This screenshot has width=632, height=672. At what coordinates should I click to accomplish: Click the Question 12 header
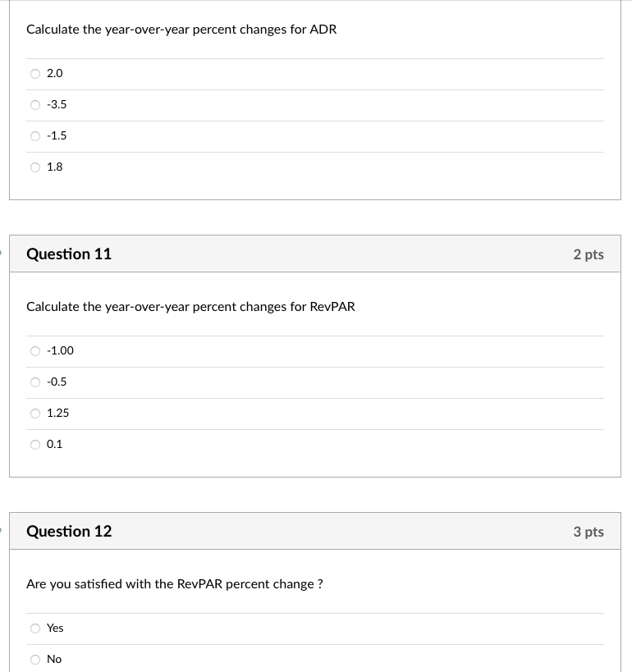pyautogui.click(x=69, y=531)
